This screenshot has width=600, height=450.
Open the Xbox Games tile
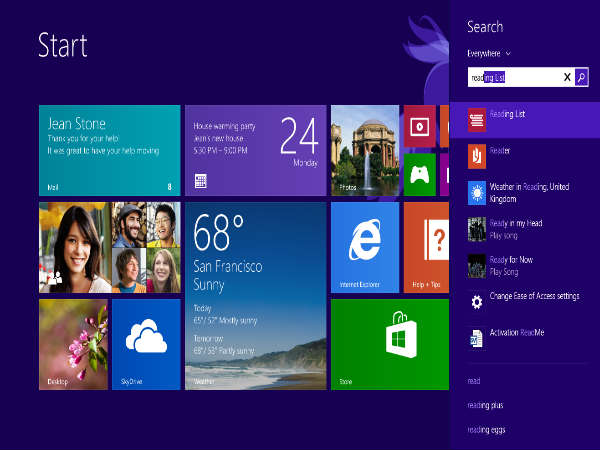click(x=421, y=174)
